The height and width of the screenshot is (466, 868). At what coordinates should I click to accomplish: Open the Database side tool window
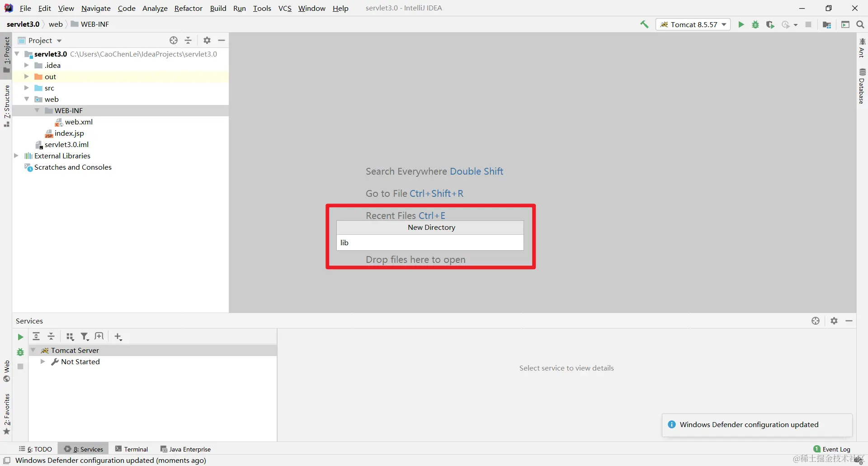point(862,86)
